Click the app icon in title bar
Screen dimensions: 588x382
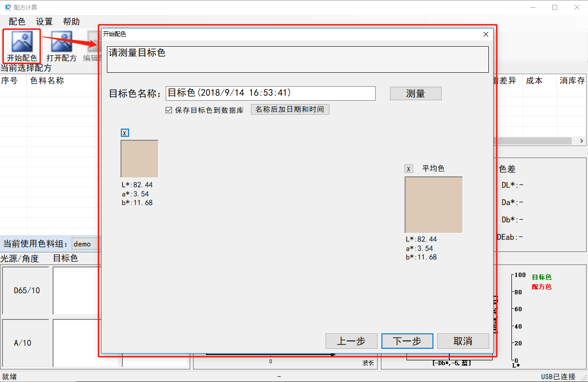point(8,7)
